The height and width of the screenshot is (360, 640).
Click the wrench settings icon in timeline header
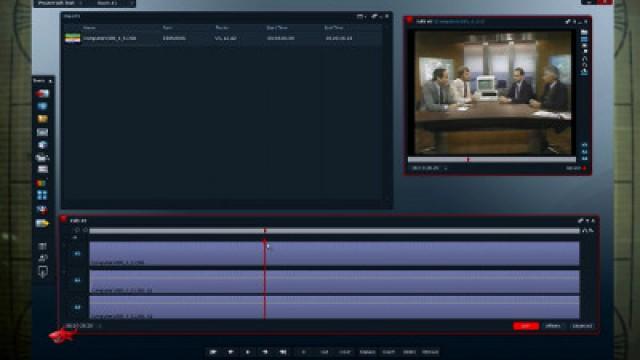(x=580, y=221)
